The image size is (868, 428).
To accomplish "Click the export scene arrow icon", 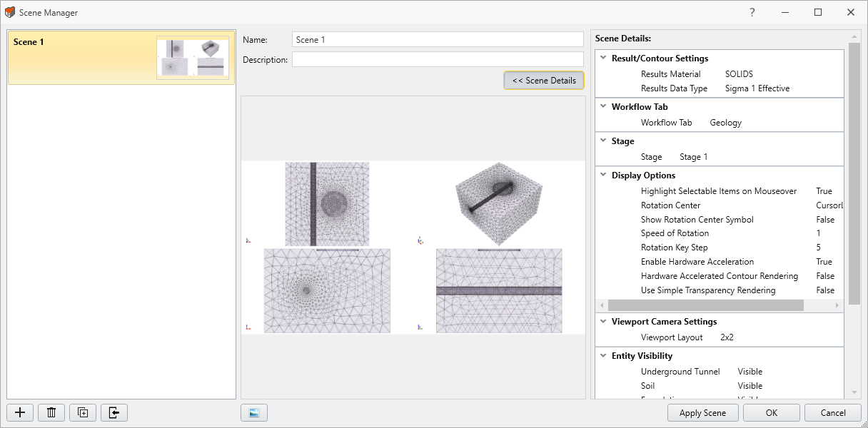I will click(114, 412).
